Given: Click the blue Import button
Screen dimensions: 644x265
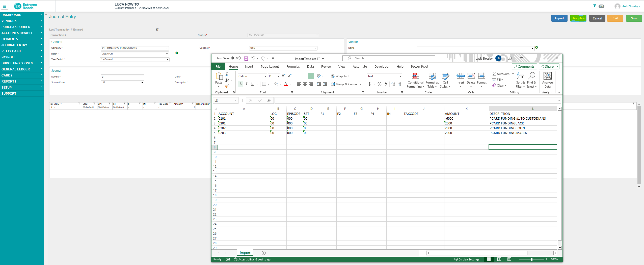Looking at the screenshot, I should [x=559, y=18].
